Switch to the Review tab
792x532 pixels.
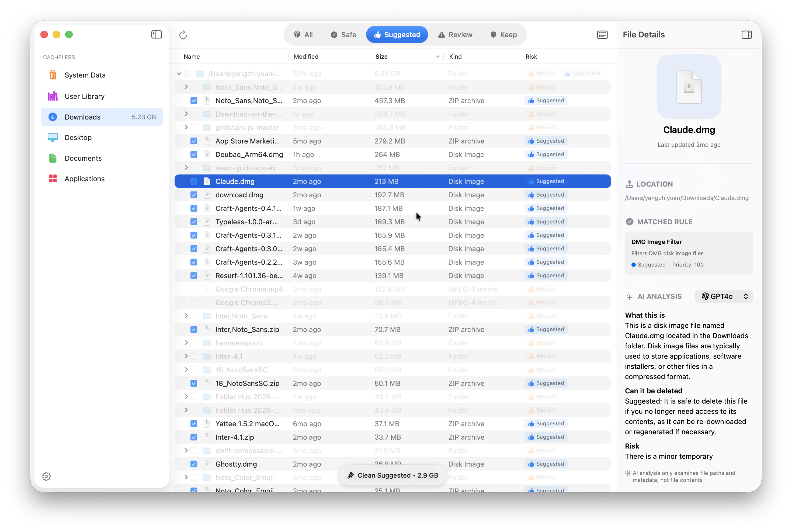[455, 35]
